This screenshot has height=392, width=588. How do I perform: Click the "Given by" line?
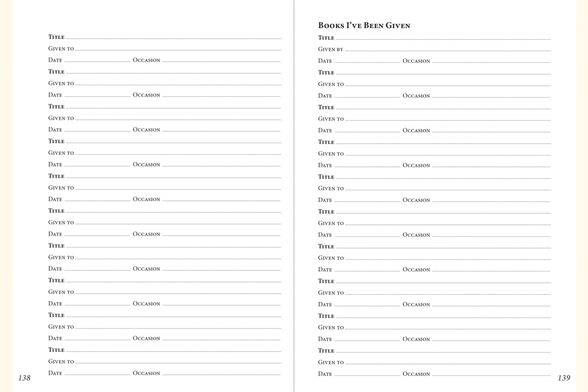448,49
